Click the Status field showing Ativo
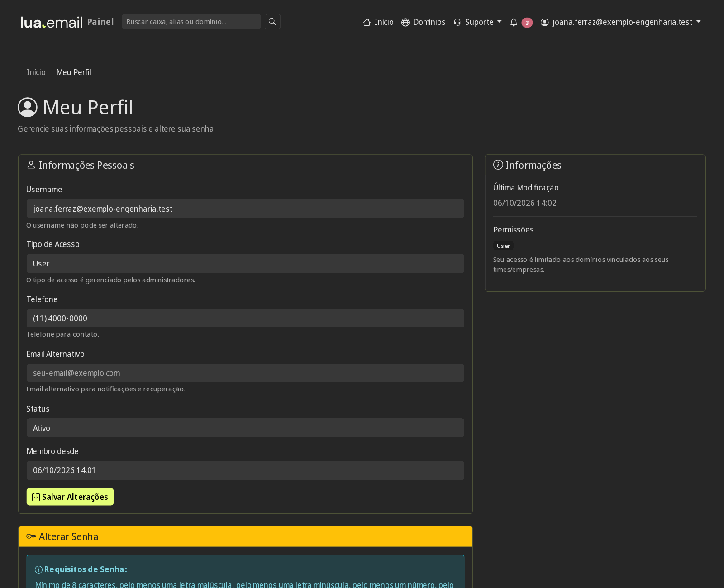Image resolution: width=724 pixels, height=588 pixels. pyautogui.click(x=245, y=428)
